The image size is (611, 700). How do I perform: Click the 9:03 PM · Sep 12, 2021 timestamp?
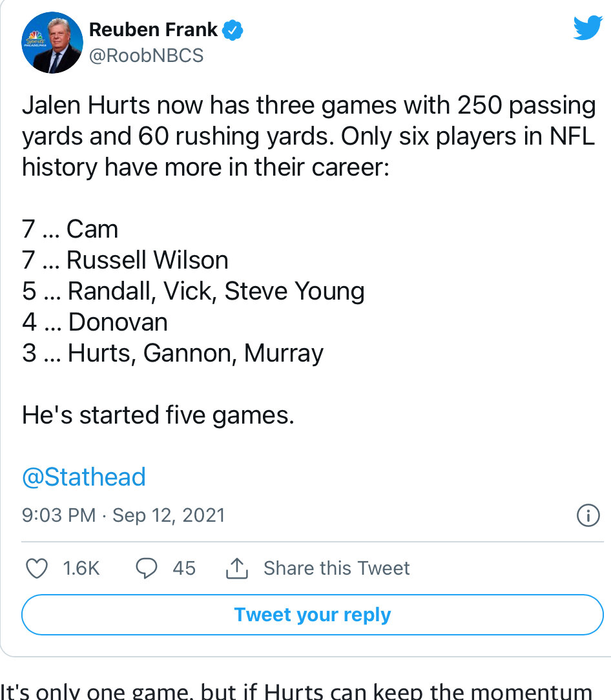123,515
